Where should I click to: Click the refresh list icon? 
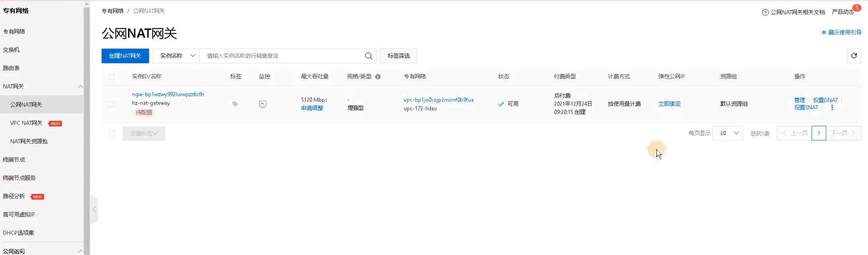(854, 56)
